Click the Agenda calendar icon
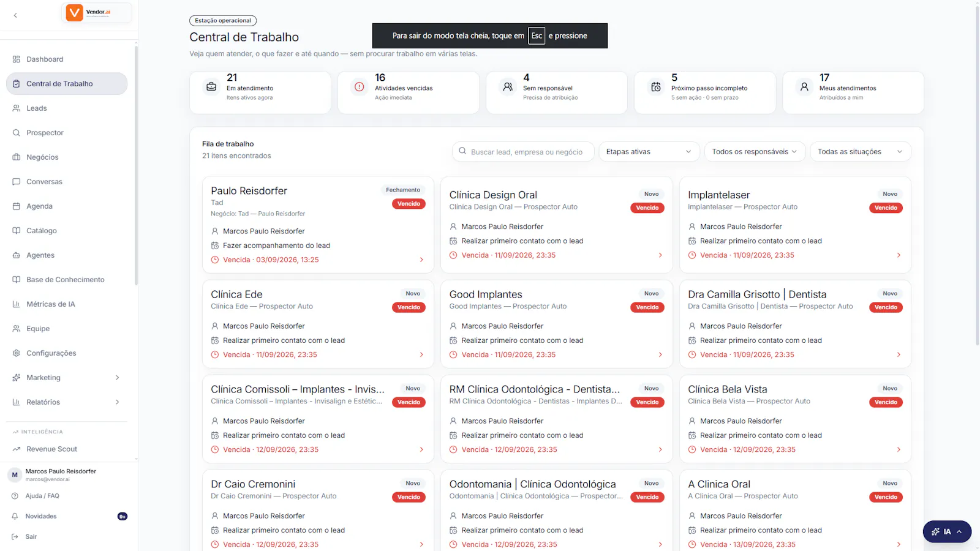This screenshot has height=551, width=980. click(x=17, y=206)
